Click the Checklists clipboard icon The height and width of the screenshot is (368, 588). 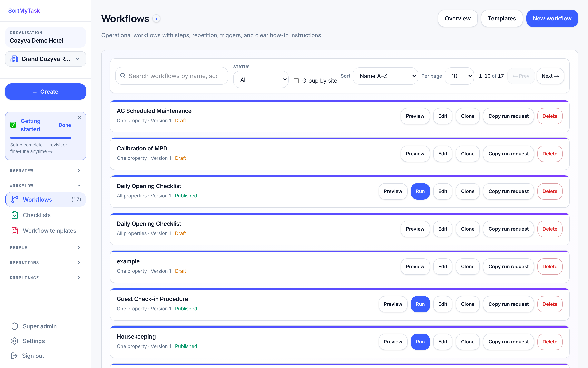click(x=14, y=215)
